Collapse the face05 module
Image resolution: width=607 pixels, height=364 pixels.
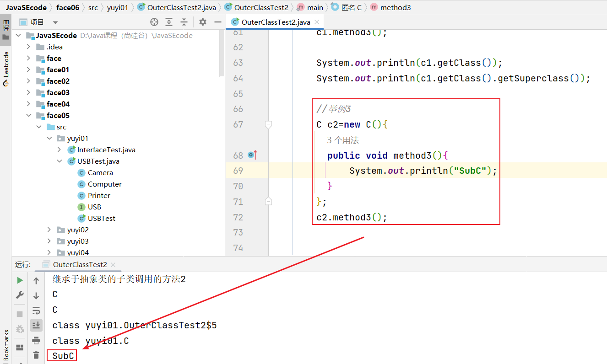pos(28,115)
